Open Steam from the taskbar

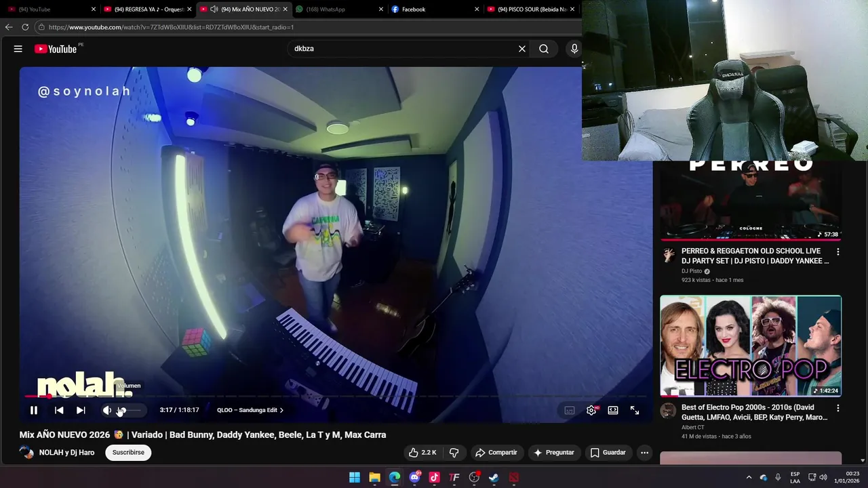[x=494, y=477]
